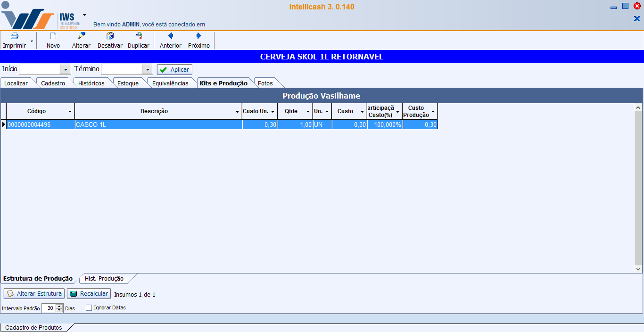Open the Un. column filter arrow
Screen dimensions: 644x332
pyautogui.click(x=327, y=112)
